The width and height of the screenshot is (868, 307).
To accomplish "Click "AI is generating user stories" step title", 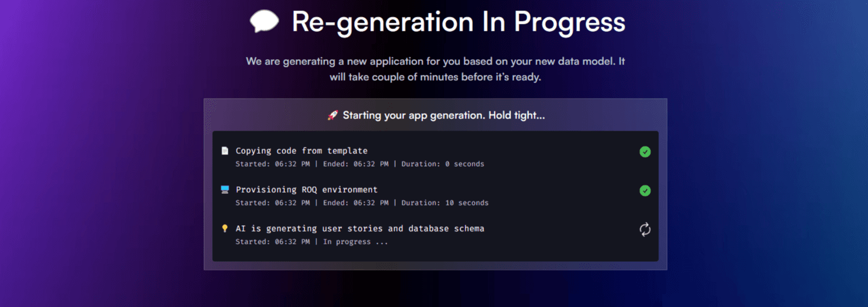I will coord(360,228).
